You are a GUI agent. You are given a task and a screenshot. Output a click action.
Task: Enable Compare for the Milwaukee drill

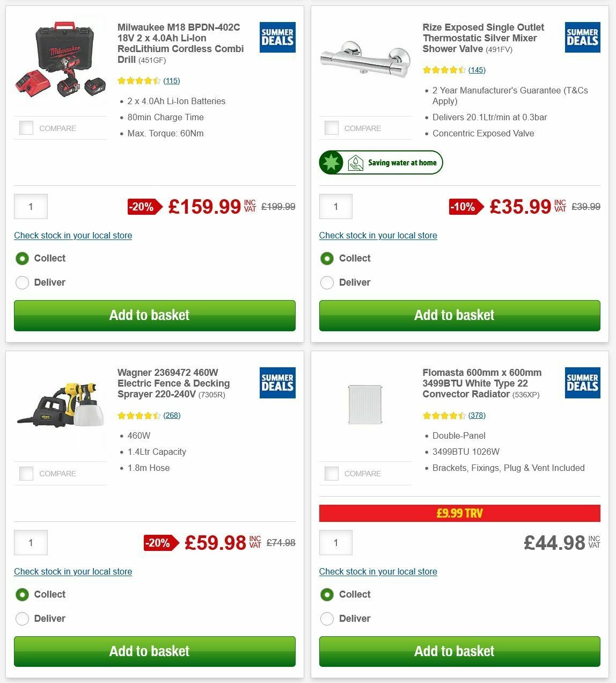26,128
